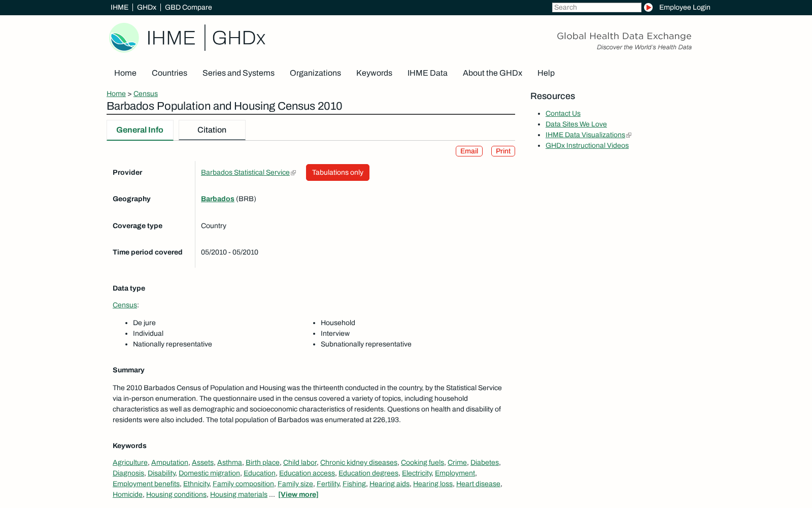Open the Education access keyword
This screenshot has height=508, width=812.
click(307, 473)
